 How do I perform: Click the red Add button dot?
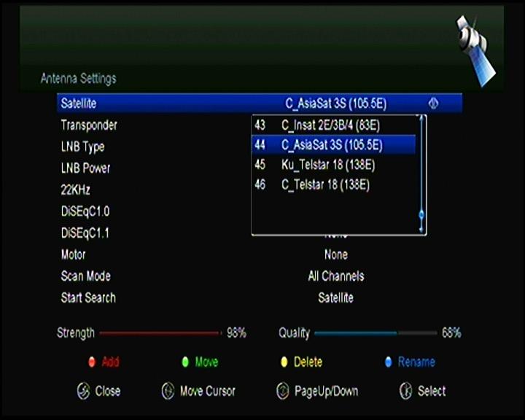[x=92, y=362]
